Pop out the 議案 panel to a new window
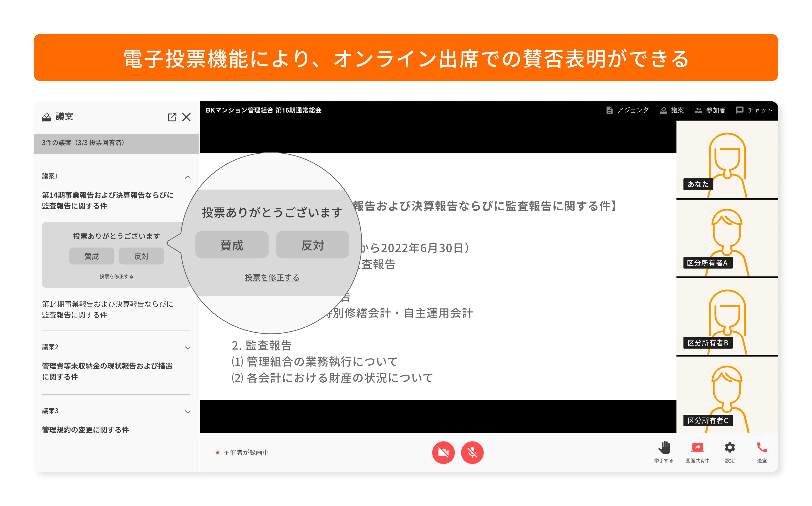Image resolution: width=812 pixels, height=506 pixels. click(172, 117)
